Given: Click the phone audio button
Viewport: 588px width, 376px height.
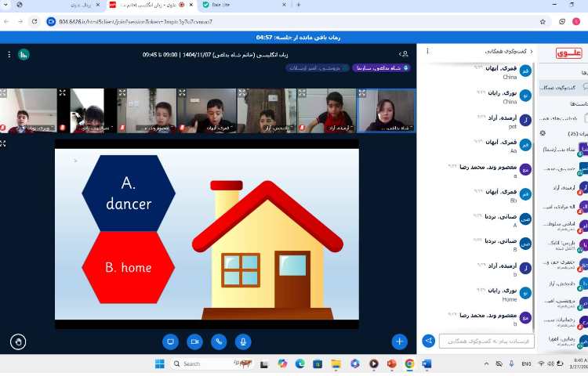Looking at the screenshot, I should 219,342.
